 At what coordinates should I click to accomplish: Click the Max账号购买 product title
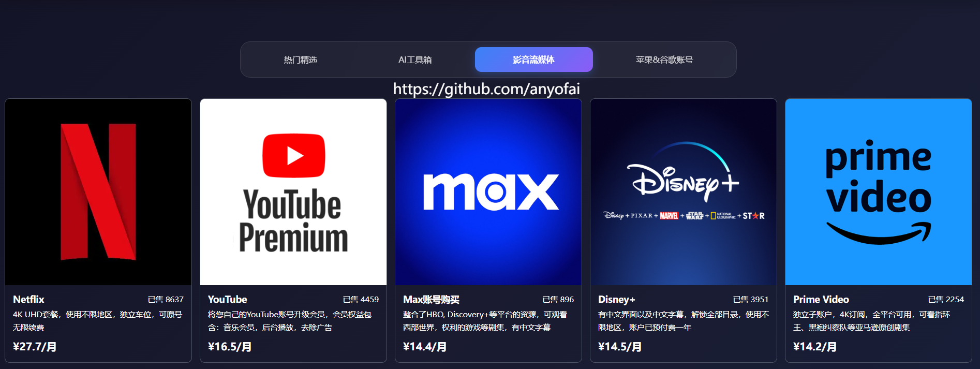coord(431,300)
